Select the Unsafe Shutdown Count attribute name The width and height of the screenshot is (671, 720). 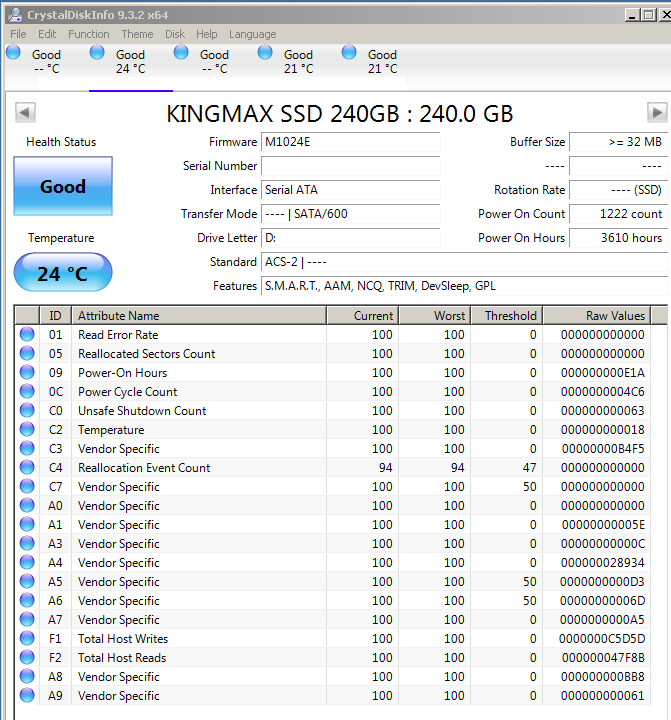point(142,411)
